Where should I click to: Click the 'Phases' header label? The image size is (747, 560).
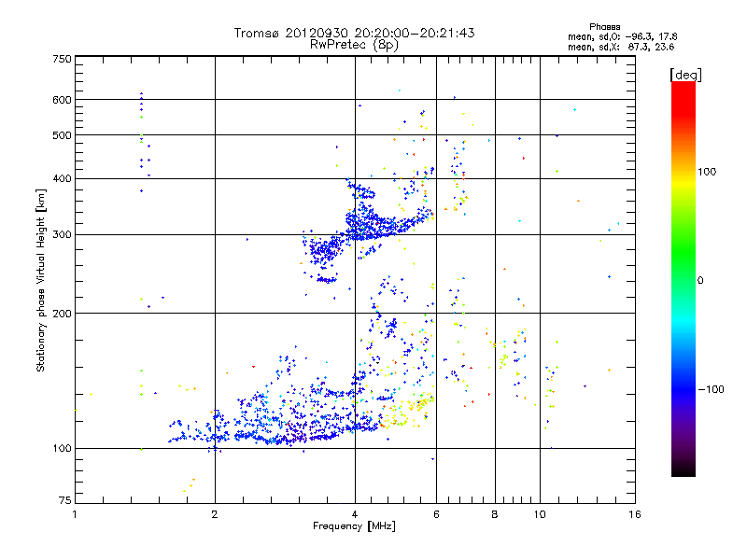point(604,27)
